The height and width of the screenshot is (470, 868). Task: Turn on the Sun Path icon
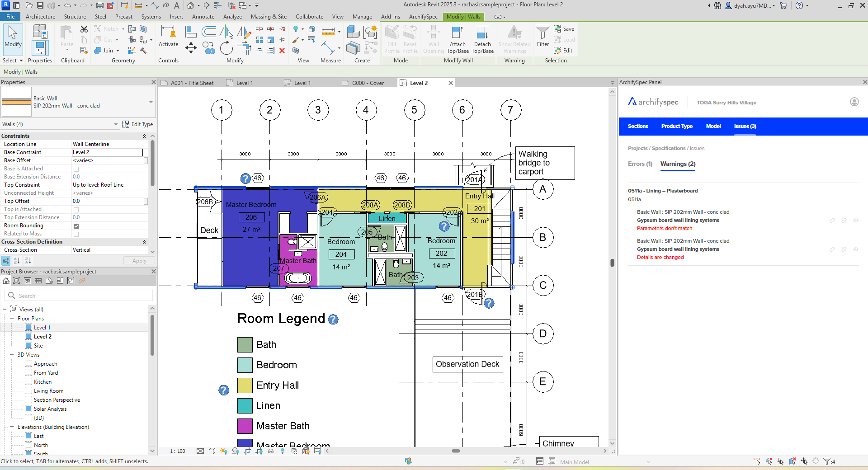tap(223, 451)
